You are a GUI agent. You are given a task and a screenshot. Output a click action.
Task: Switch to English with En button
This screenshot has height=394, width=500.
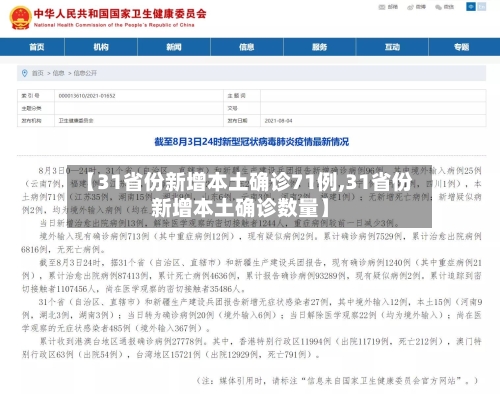click(x=481, y=6)
